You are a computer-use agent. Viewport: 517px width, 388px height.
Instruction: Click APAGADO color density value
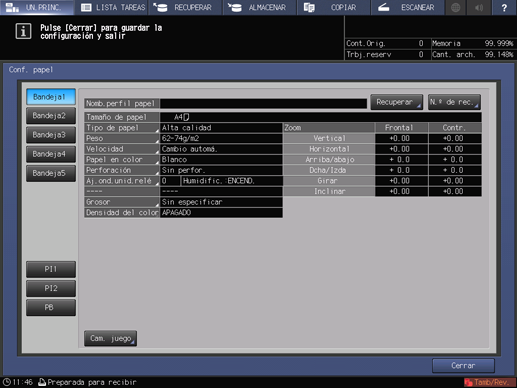[x=221, y=213]
